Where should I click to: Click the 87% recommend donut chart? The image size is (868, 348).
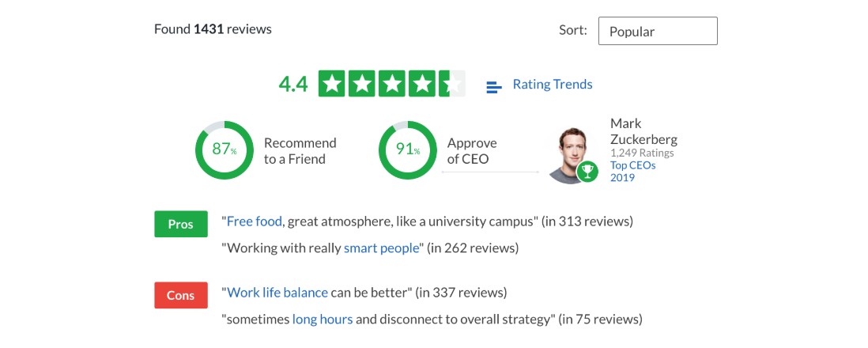(x=225, y=151)
